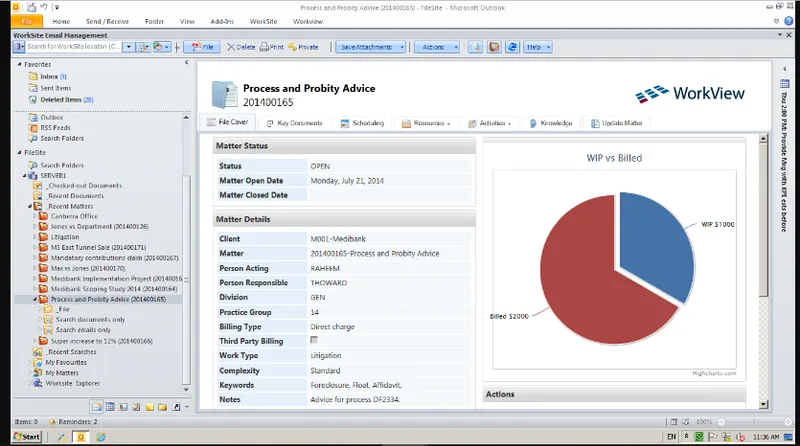Select the File Cover tab
Screen dimensions: 800x446
tap(227, 122)
